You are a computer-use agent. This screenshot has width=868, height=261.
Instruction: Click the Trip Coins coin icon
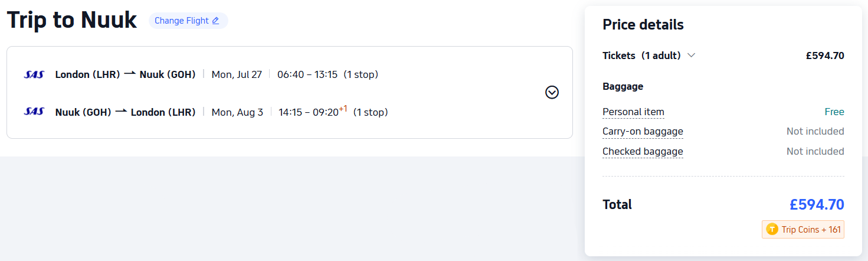click(772, 229)
